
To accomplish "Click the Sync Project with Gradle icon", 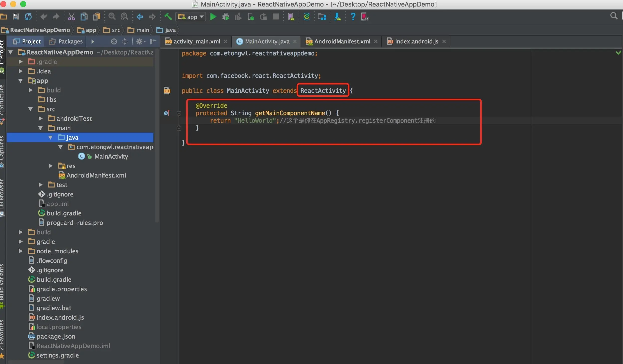I will (x=307, y=17).
